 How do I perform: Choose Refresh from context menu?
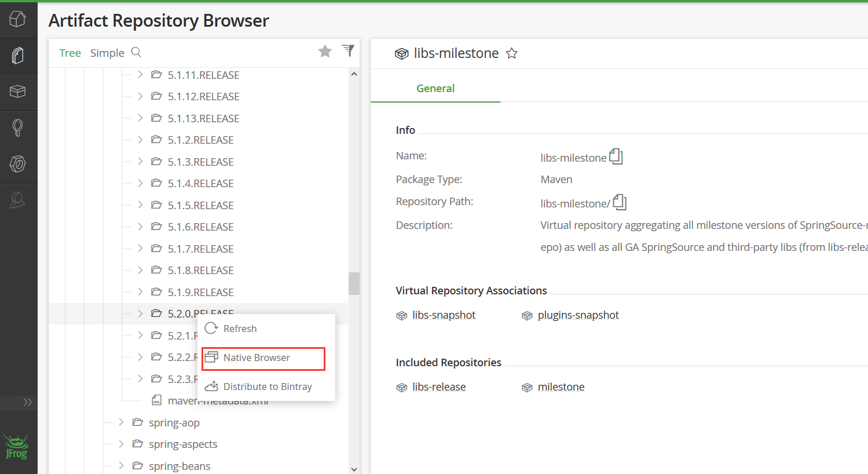[266, 329]
